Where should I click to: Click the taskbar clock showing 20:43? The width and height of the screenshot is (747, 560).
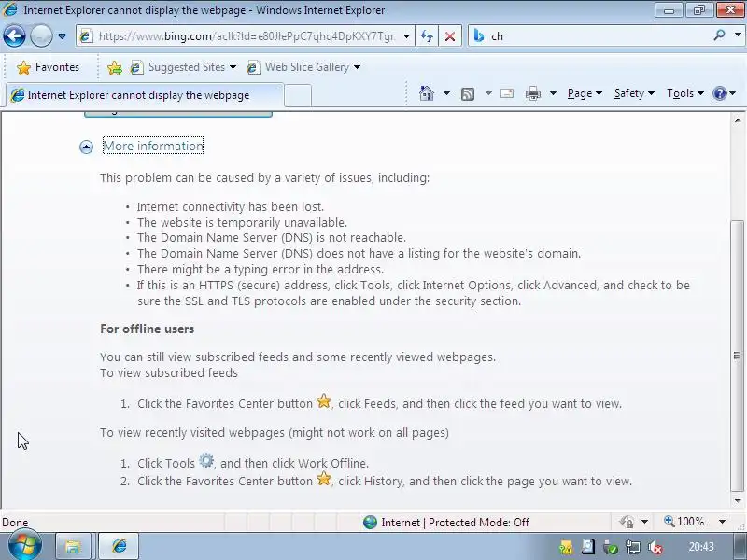click(x=701, y=547)
